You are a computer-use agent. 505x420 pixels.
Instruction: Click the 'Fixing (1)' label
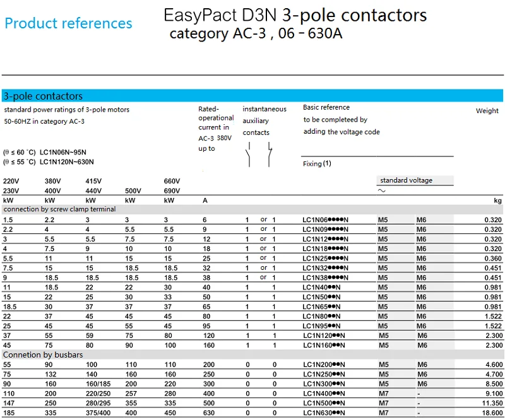pos(317,163)
